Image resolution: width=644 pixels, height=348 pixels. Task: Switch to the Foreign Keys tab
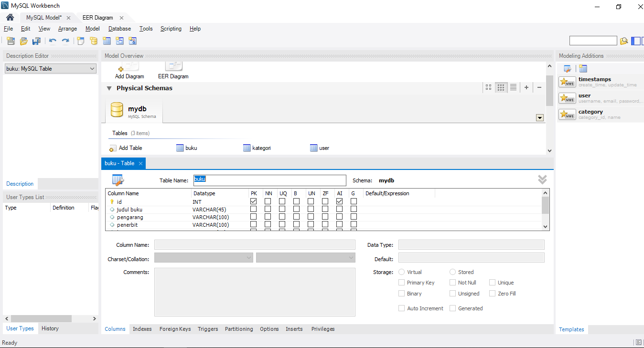175,329
